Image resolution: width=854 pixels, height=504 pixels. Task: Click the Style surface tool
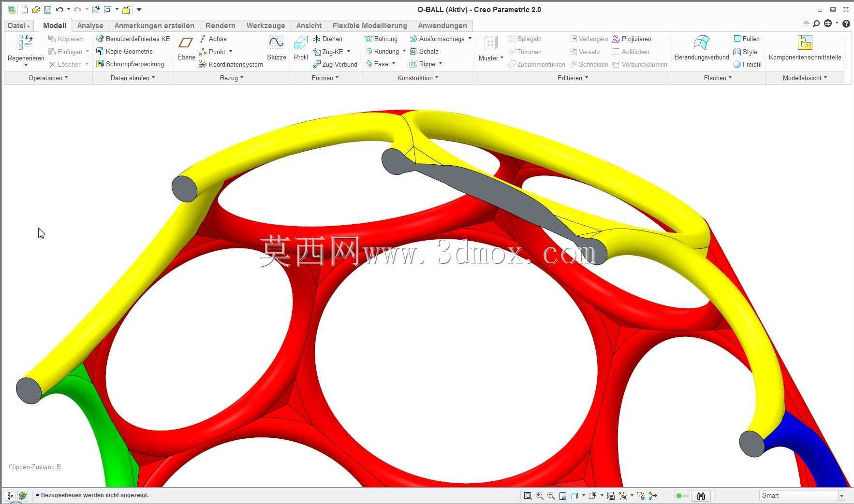pyautogui.click(x=745, y=52)
